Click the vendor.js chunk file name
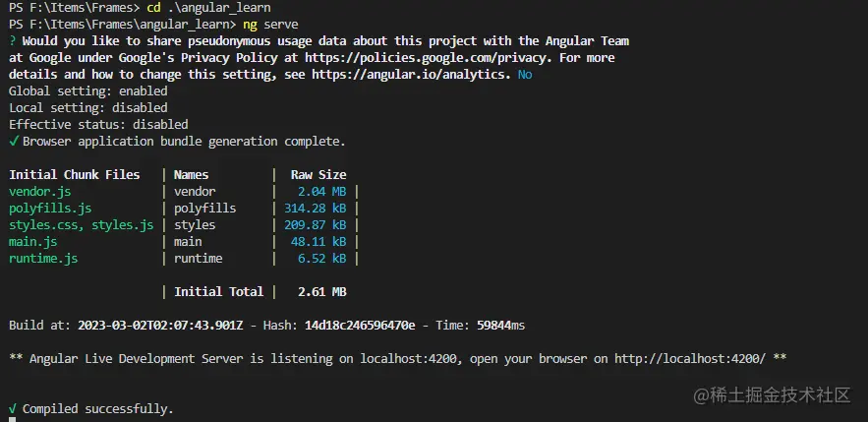The height and width of the screenshot is (422, 868). pyautogui.click(x=39, y=191)
